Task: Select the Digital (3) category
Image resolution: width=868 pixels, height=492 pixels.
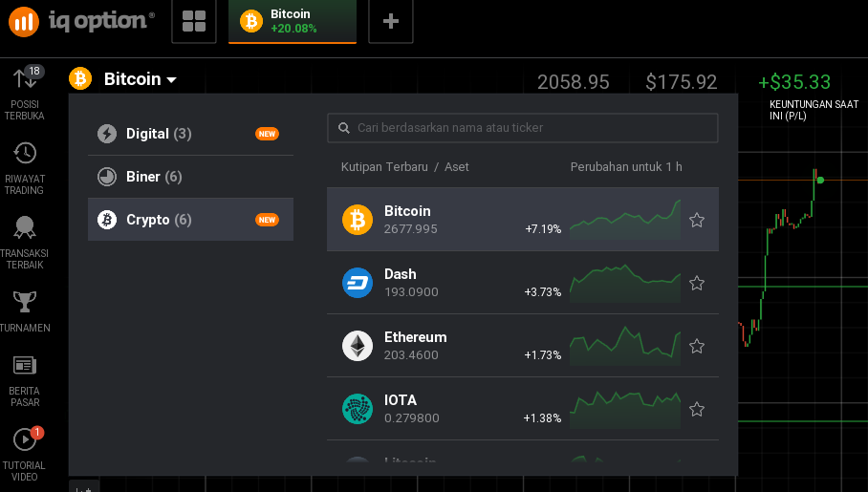Action: pyautogui.click(x=190, y=134)
